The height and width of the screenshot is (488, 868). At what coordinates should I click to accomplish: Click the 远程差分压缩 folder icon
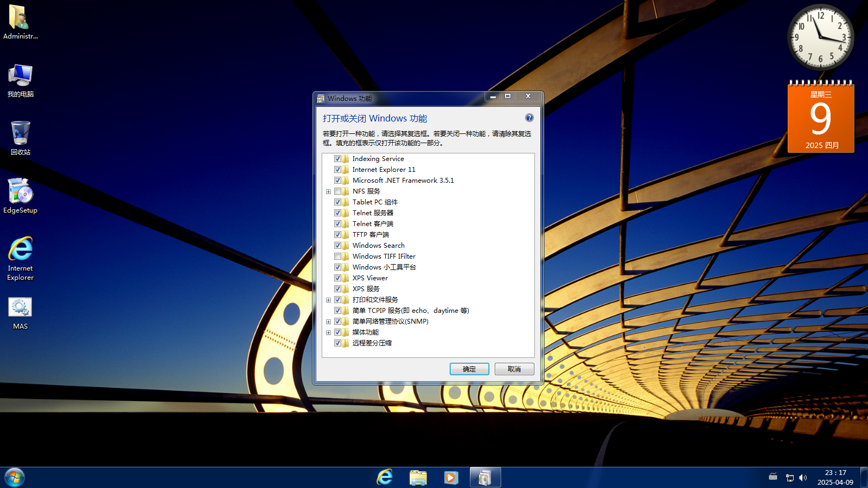pos(346,343)
